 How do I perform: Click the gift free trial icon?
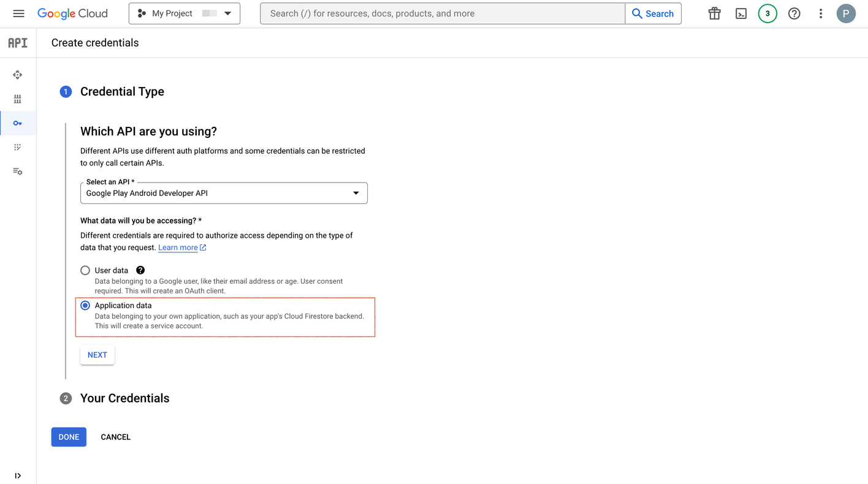coord(714,13)
